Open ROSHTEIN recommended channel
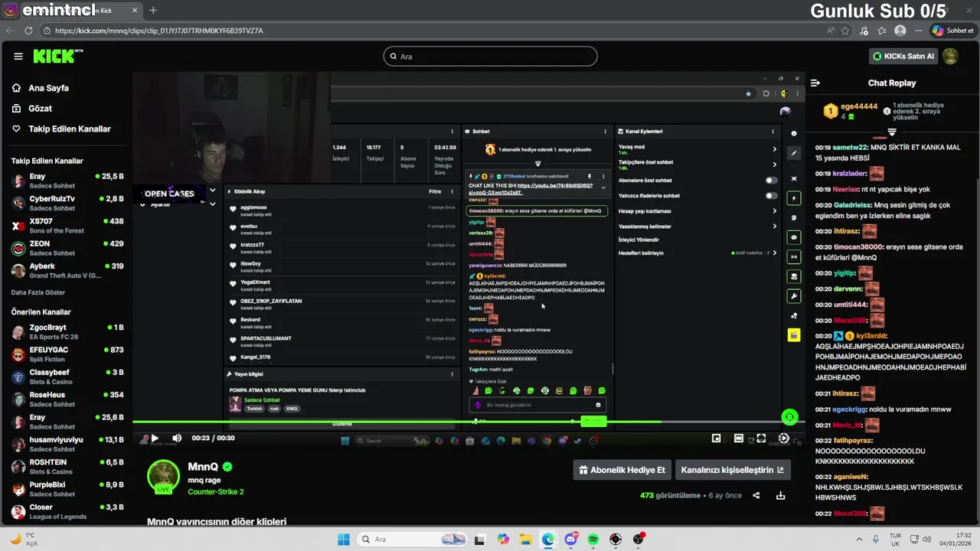This screenshot has width=980, height=551. pos(67,467)
